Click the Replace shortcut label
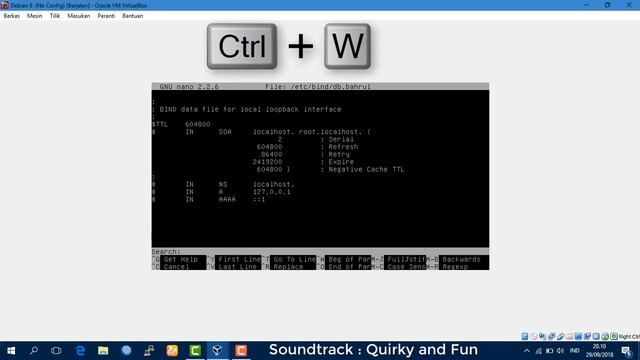Viewport: 640px width, 360px height. 288,267
